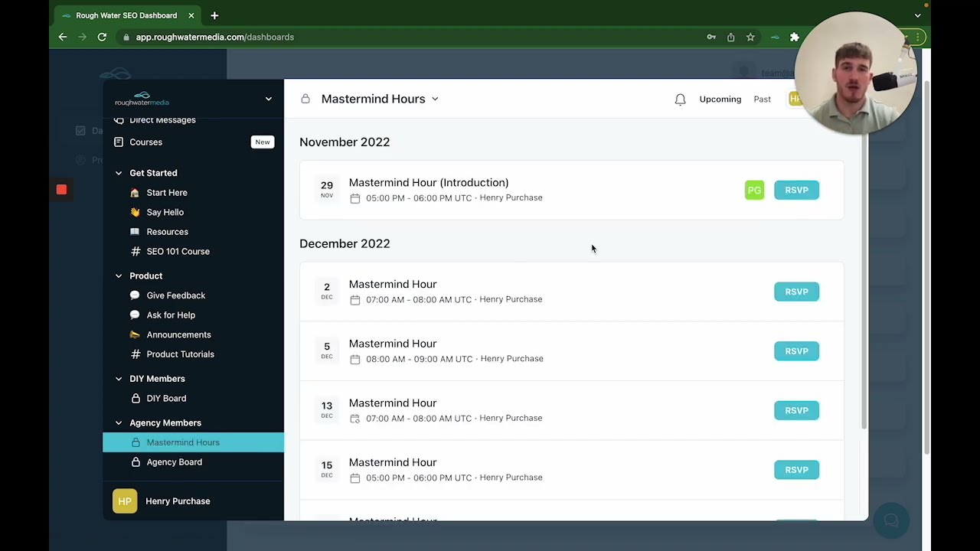Image resolution: width=980 pixels, height=551 pixels.
Task: Click the PG attendee avatar
Action: (x=754, y=190)
